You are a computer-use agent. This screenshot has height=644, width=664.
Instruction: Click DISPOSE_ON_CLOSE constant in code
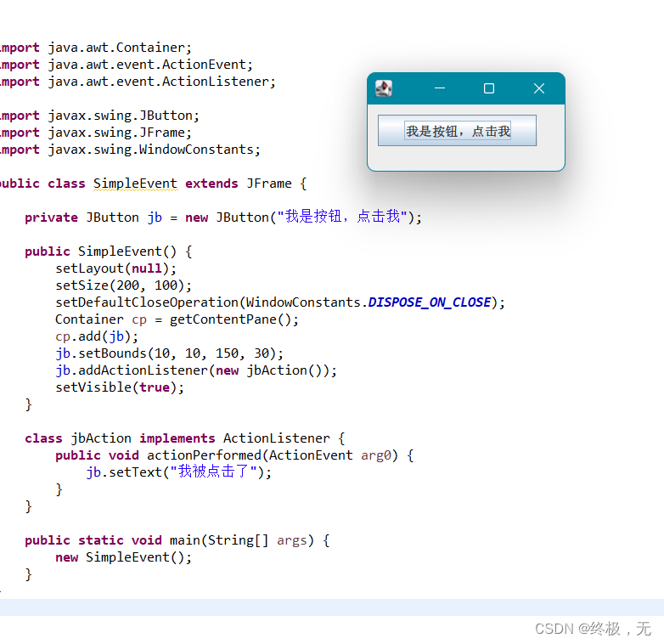point(430,302)
